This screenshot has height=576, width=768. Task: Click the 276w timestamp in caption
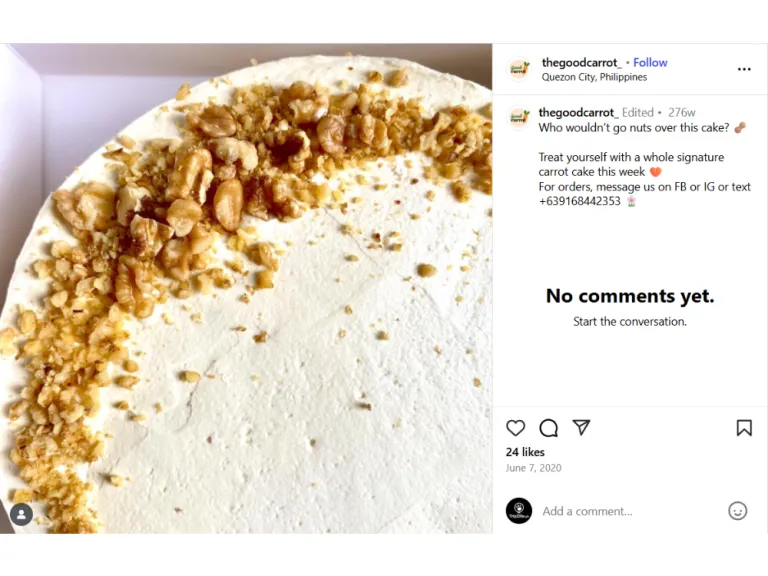pyautogui.click(x=682, y=113)
